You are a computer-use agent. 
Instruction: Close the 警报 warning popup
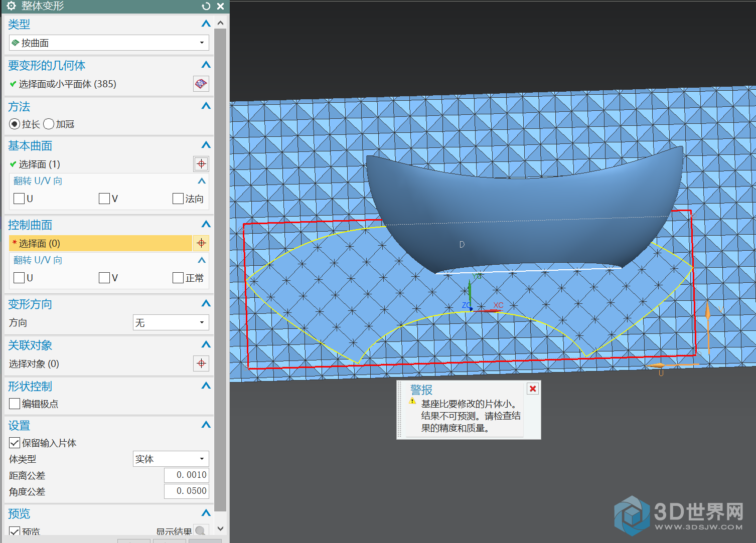pyautogui.click(x=533, y=389)
